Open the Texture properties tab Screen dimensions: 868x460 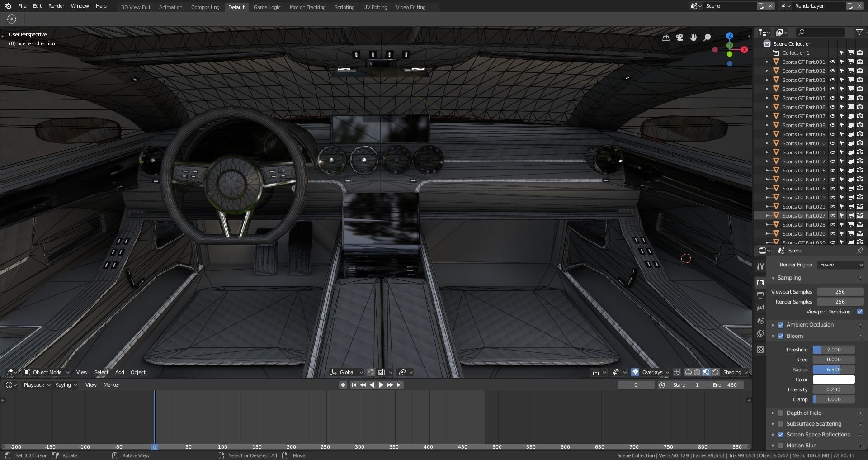tap(760, 350)
